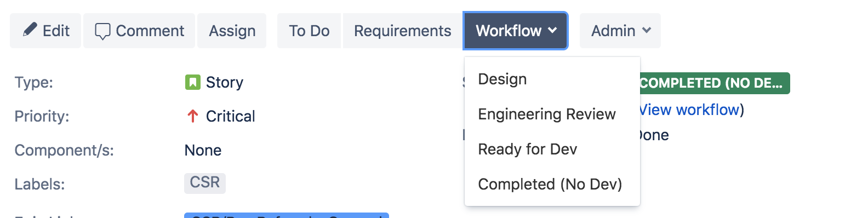Click the red Critical priority arrow icon
The width and height of the screenshot is (868, 218).
click(192, 116)
